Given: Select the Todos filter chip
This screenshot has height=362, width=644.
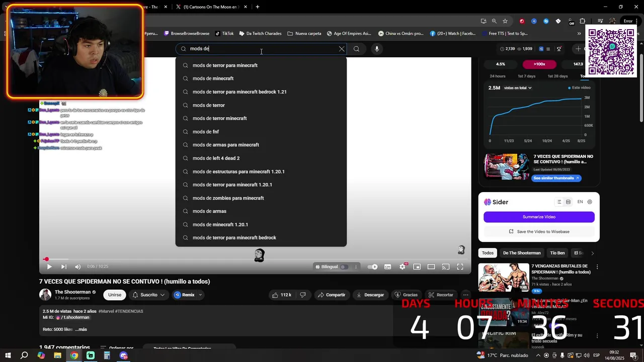Looking at the screenshot, I should click(488, 253).
